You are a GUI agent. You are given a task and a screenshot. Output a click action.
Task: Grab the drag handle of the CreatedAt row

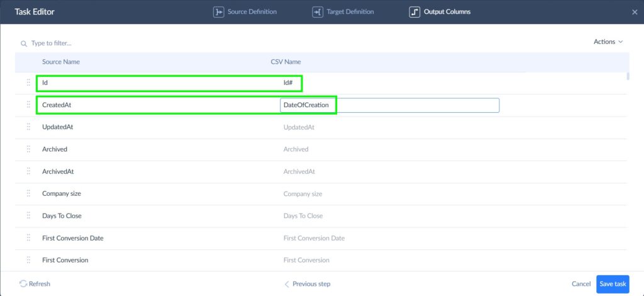pos(28,105)
